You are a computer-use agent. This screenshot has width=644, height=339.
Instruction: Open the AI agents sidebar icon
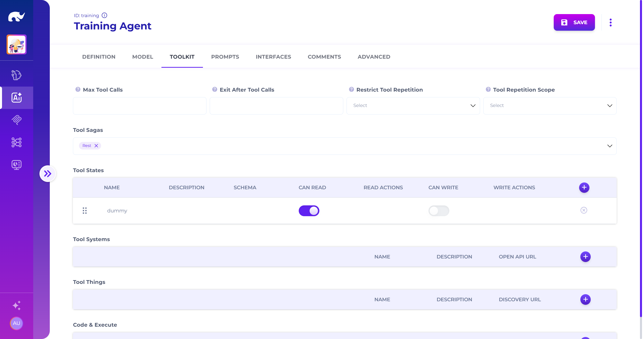coord(16,98)
